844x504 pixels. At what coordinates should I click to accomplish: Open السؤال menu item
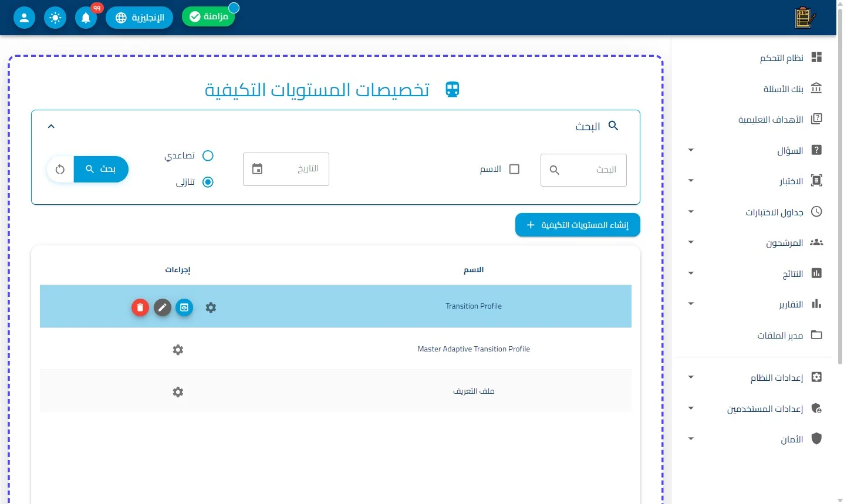pos(754,150)
